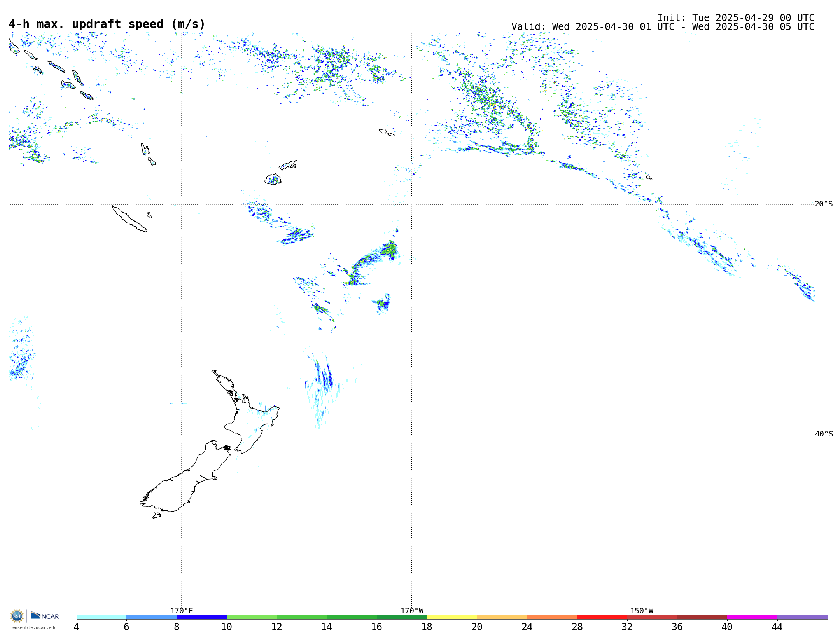840x632 pixels.
Task: Click the New Caledonia island outline
Action: pyautogui.click(x=129, y=219)
